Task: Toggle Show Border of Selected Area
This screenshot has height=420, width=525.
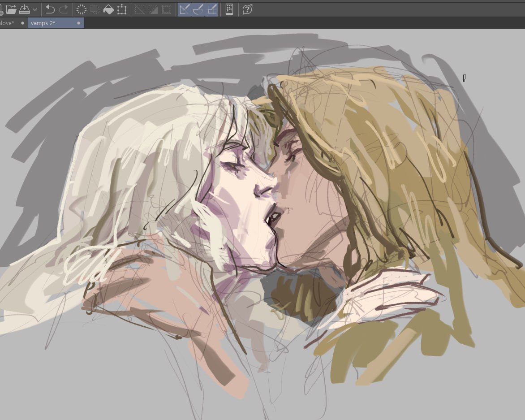Action: [167, 9]
